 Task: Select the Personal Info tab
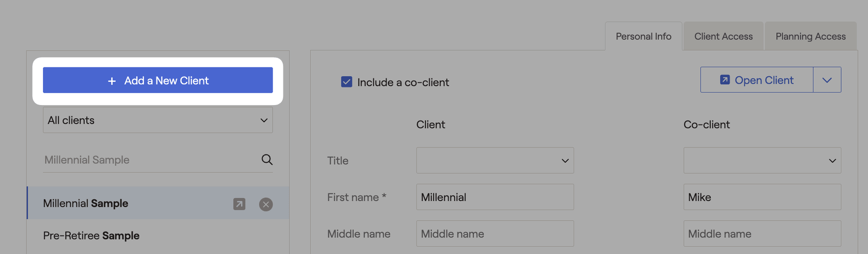click(643, 36)
